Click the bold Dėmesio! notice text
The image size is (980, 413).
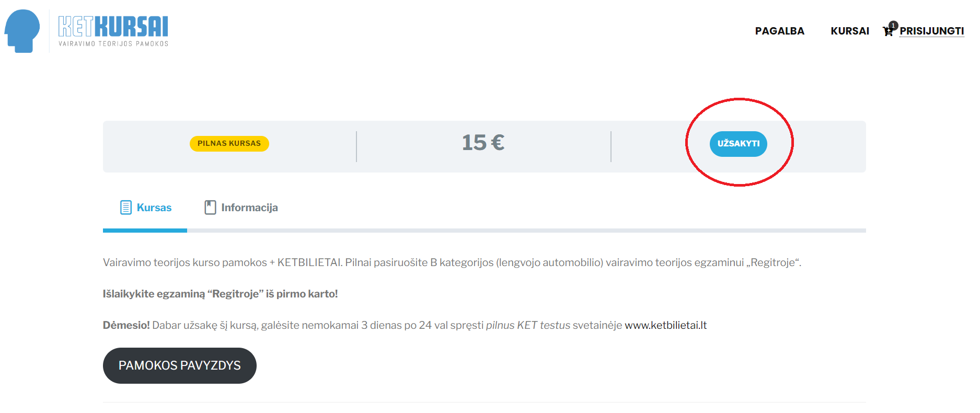click(x=126, y=325)
